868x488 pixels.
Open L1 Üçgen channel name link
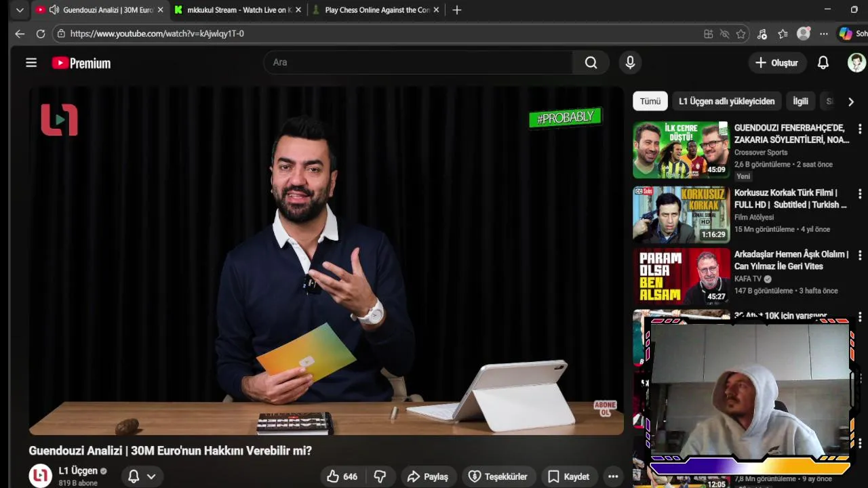[78, 471]
